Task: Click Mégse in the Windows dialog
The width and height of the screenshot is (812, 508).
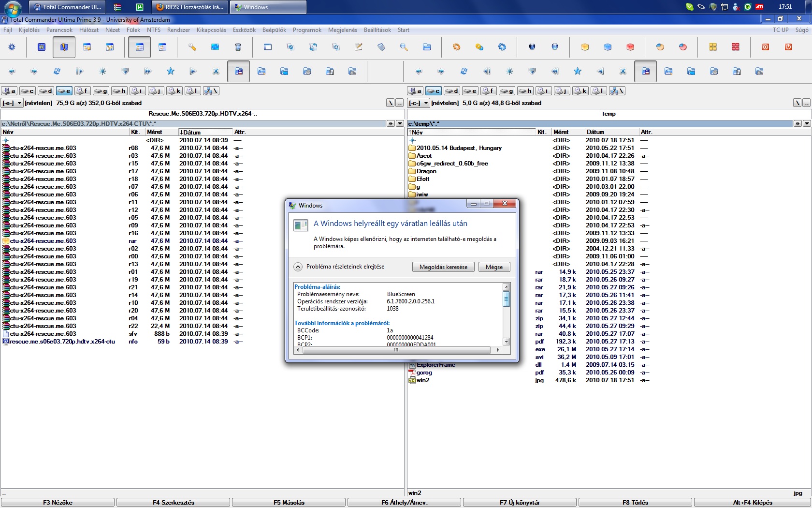Action: pyautogui.click(x=494, y=267)
